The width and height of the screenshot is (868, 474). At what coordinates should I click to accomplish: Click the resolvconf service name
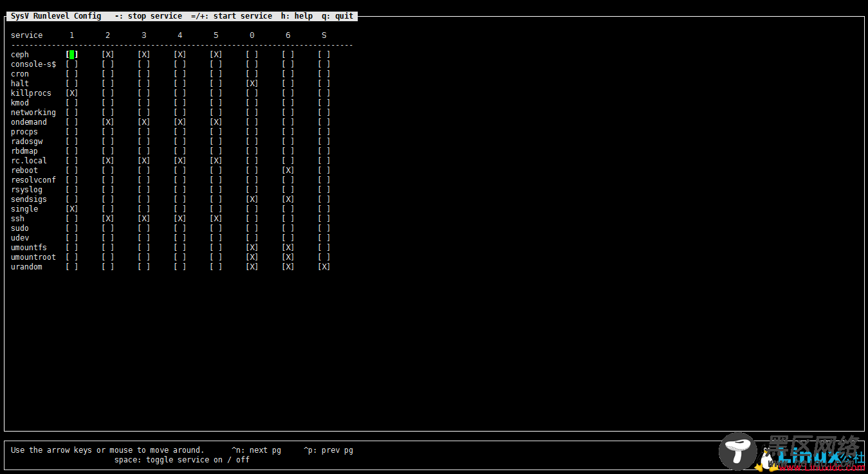[33, 180]
